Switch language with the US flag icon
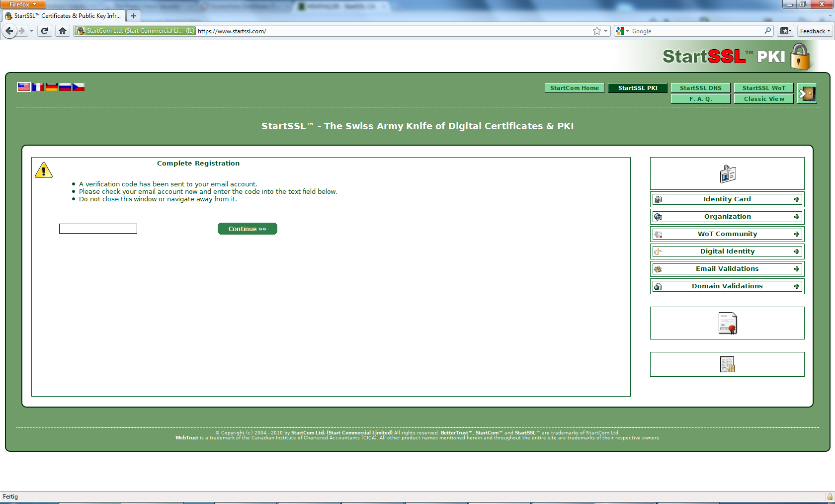The image size is (835, 504). (x=24, y=87)
